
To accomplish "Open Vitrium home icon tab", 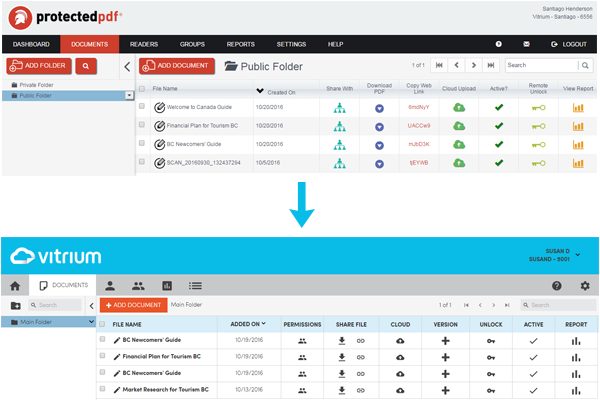I will click(x=15, y=286).
